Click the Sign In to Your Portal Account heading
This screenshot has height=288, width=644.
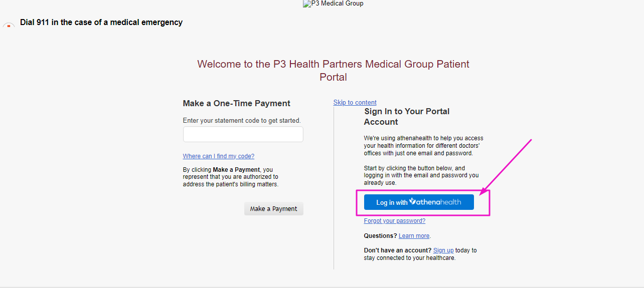click(x=407, y=117)
